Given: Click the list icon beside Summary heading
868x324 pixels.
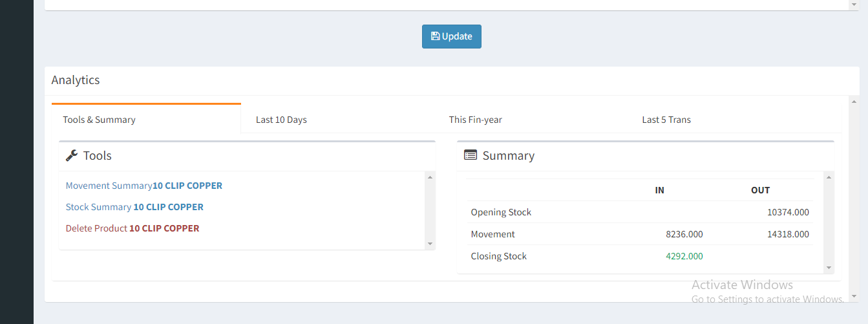Looking at the screenshot, I should 471,155.
